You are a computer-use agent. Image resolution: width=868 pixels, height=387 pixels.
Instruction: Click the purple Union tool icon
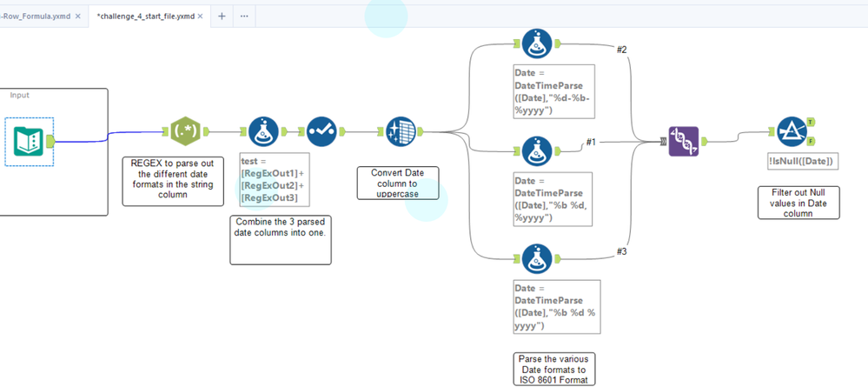pyautogui.click(x=684, y=142)
